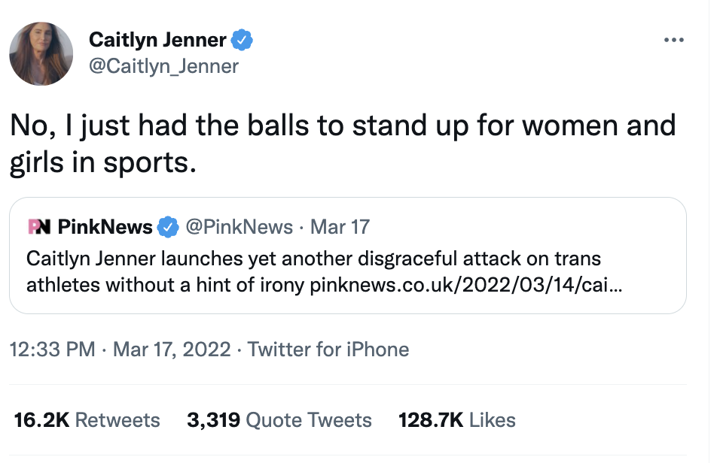
Task: Click the quoted tweet's Mar 17 date
Action: point(340,227)
